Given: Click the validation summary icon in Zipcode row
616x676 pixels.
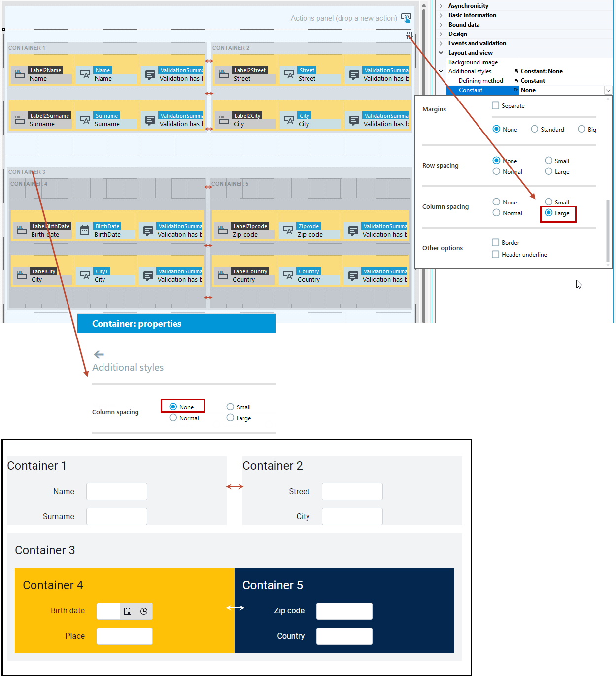Looking at the screenshot, I should click(353, 231).
